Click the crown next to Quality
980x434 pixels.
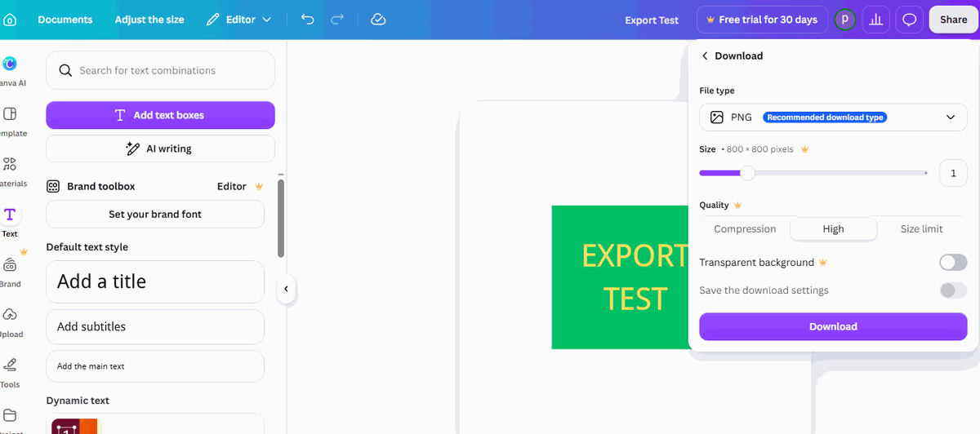pyautogui.click(x=737, y=205)
